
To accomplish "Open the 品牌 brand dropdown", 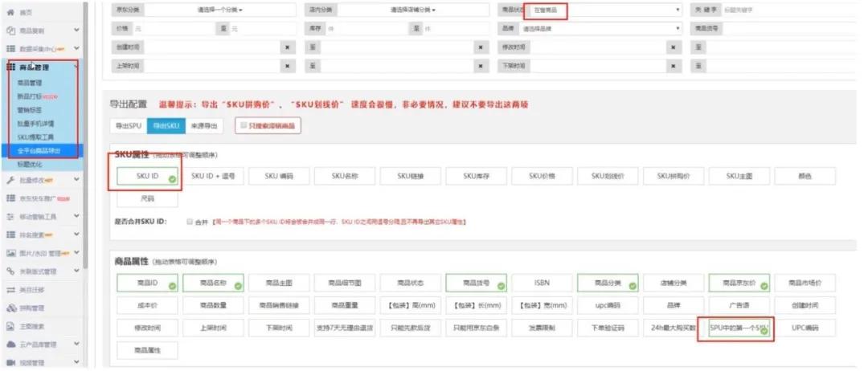I will [600, 29].
